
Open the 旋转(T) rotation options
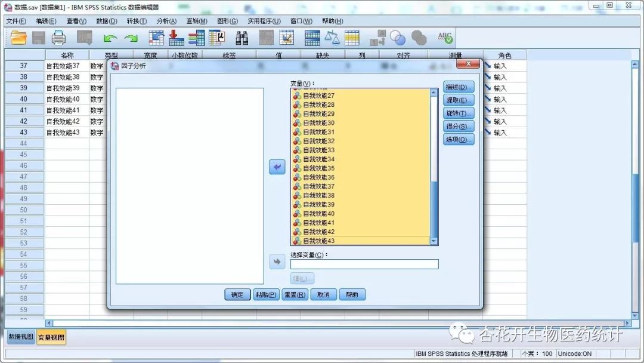[x=457, y=113]
